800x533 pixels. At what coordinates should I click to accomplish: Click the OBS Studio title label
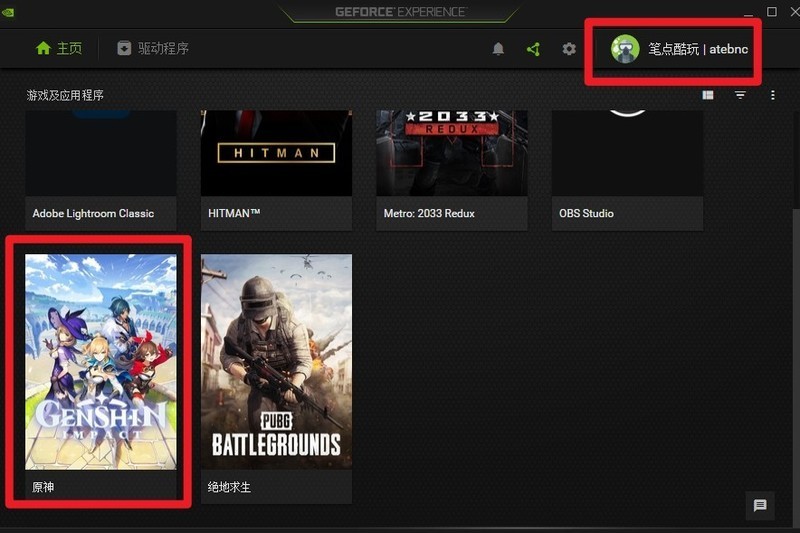click(586, 213)
